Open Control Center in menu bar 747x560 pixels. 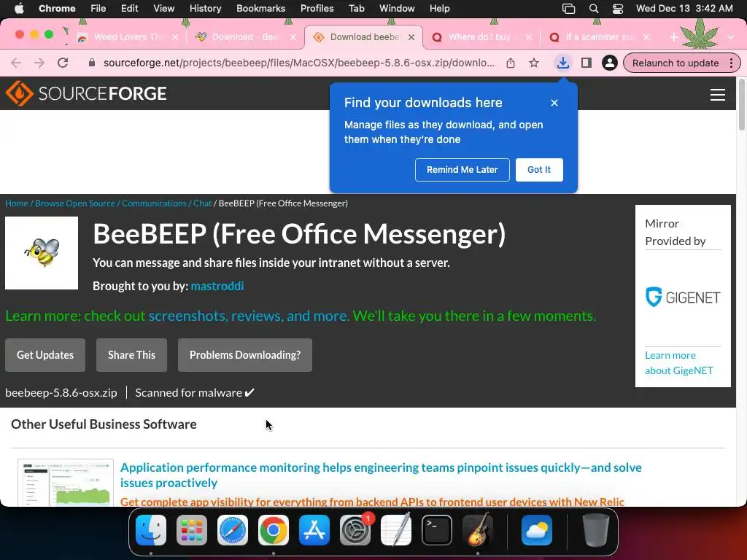pos(618,9)
